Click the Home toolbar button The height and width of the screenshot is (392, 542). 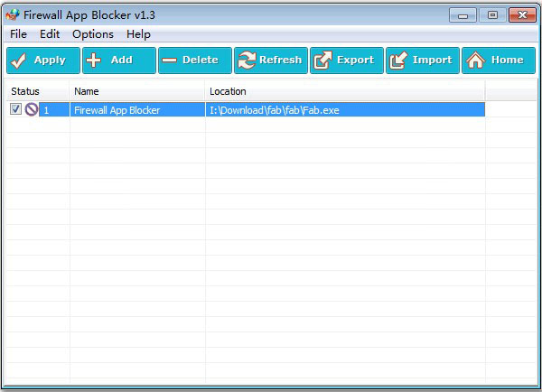[x=499, y=61]
